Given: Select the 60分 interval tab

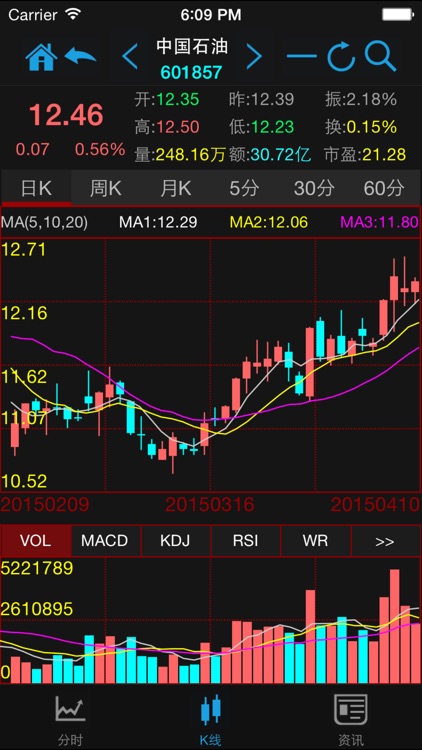Looking at the screenshot, I should [384, 188].
